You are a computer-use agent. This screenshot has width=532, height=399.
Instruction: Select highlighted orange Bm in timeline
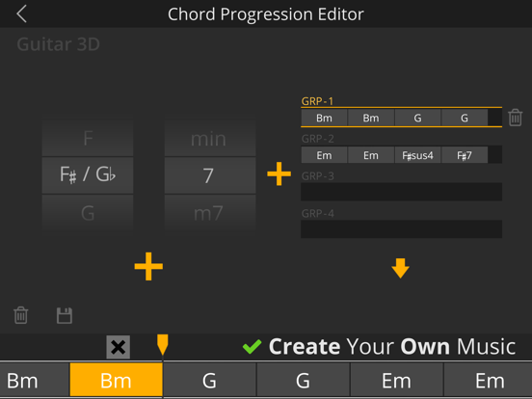coord(116,380)
